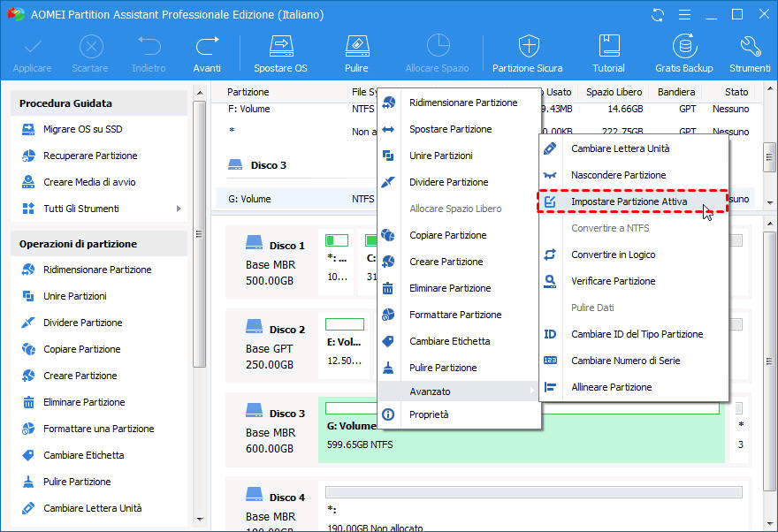This screenshot has height=532, width=778.
Task: Click the Avanti redo toolbar icon
Action: pyautogui.click(x=207, y=47)
